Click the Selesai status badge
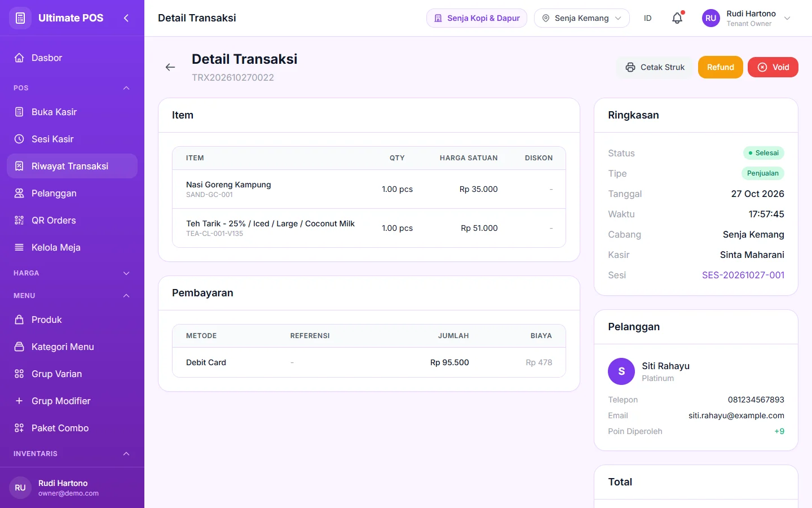The height and width of the screenshot is (508, 812). (764, 153)
